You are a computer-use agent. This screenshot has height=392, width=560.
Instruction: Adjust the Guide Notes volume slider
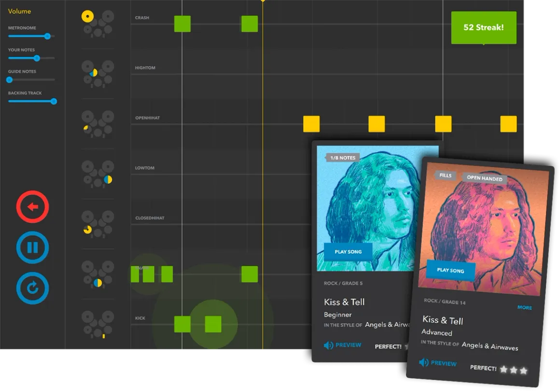coord(31,80)
